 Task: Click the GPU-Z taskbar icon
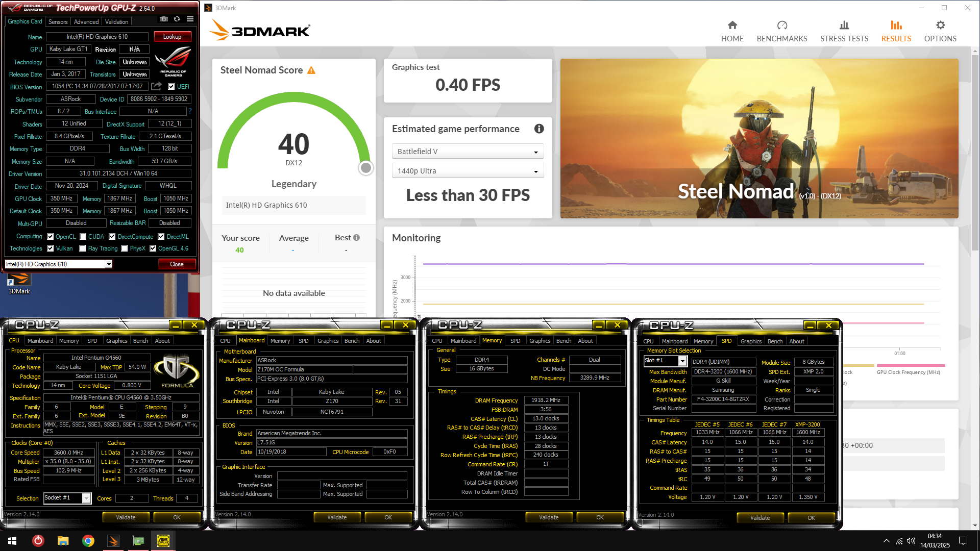(138, 541)
